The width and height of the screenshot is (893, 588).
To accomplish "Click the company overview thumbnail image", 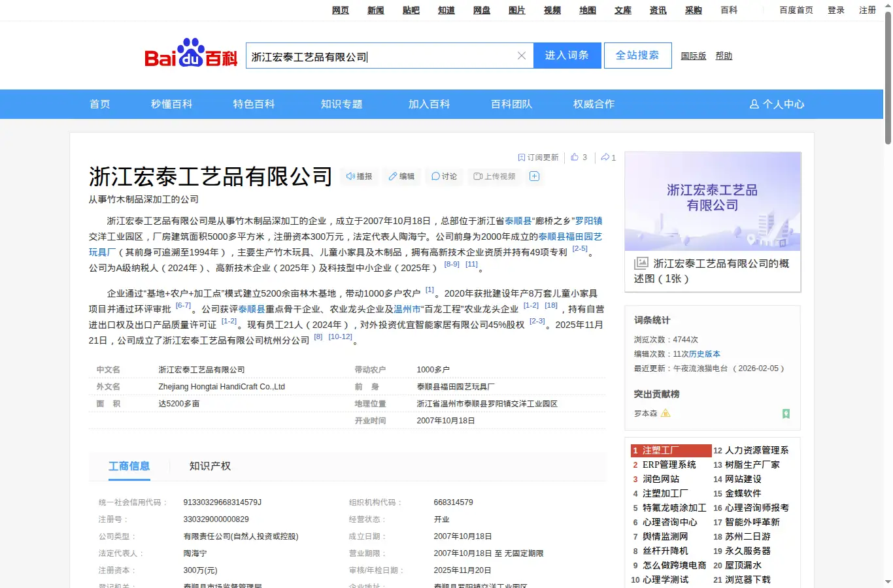I will [713, 201].
